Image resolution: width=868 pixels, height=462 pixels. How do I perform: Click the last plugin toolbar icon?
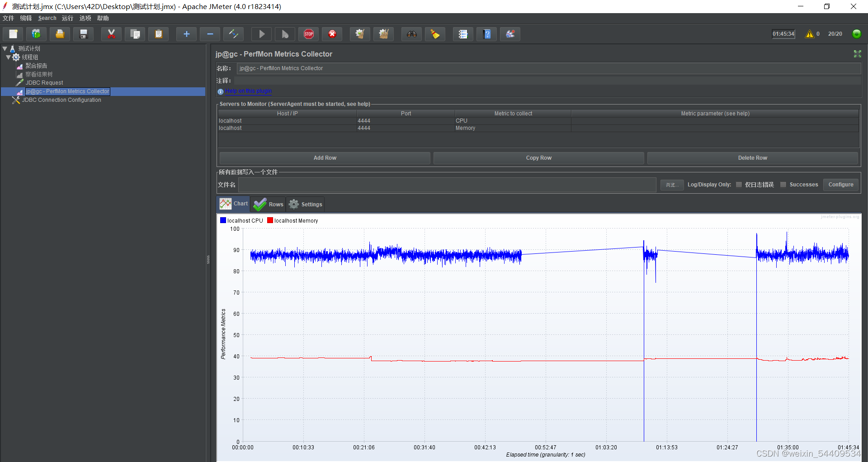(x=510, y=34)
